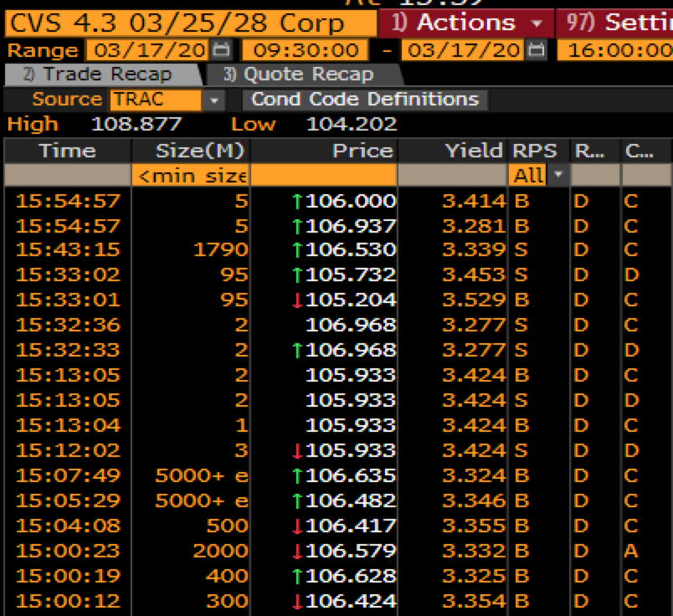This screenshot has height=616, width=673.
Task: Click the trade size 500
Action: click(228, 526)
